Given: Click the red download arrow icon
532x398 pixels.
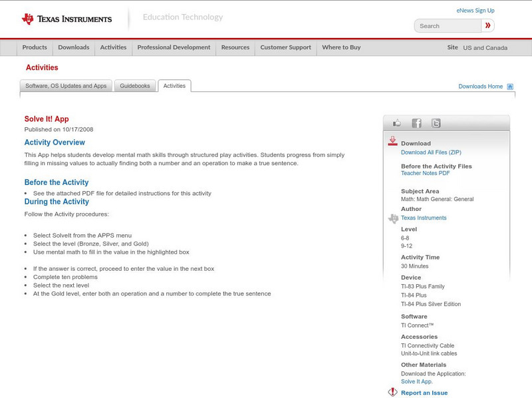Looking at the screenshot, I should pyautogui.click(x=392, y=141).
